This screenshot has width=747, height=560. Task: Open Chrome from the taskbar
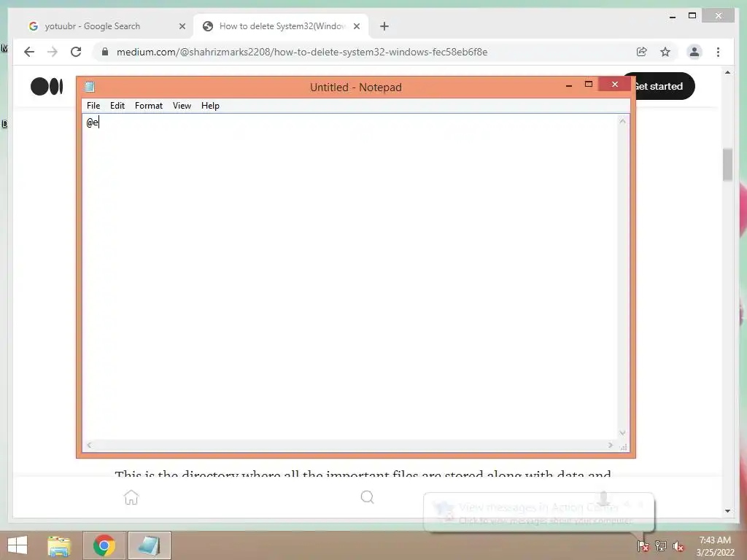[104, 545]
